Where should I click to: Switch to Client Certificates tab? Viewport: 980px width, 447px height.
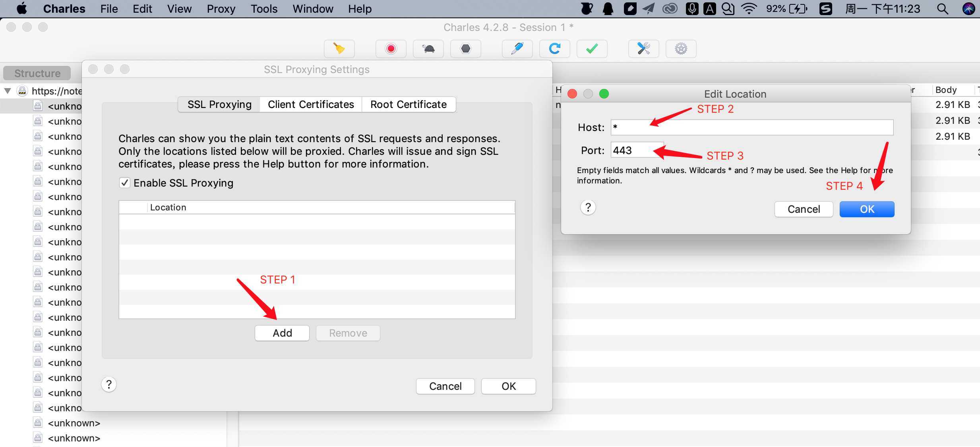(311, 104)
